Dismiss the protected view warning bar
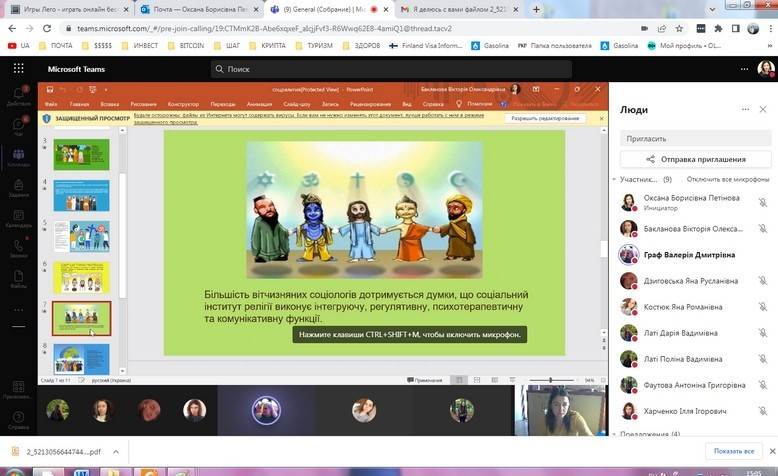 pos(601,119)
